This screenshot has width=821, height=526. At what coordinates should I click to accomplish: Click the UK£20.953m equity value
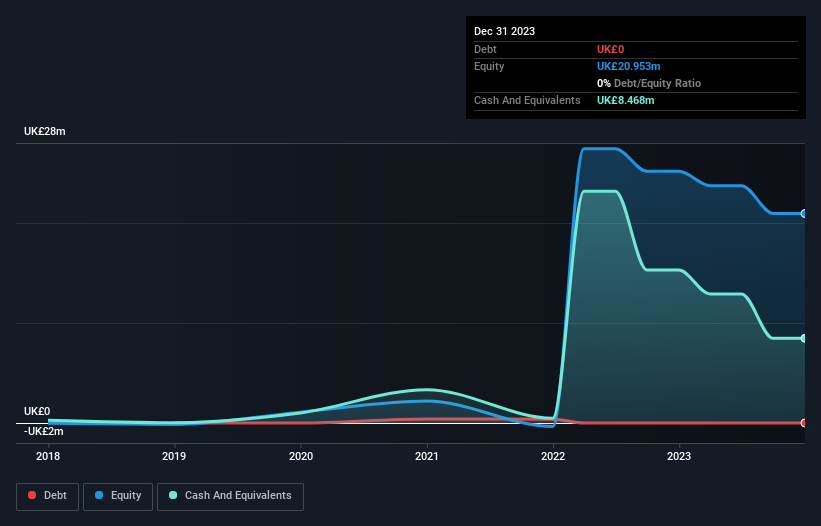628,66
